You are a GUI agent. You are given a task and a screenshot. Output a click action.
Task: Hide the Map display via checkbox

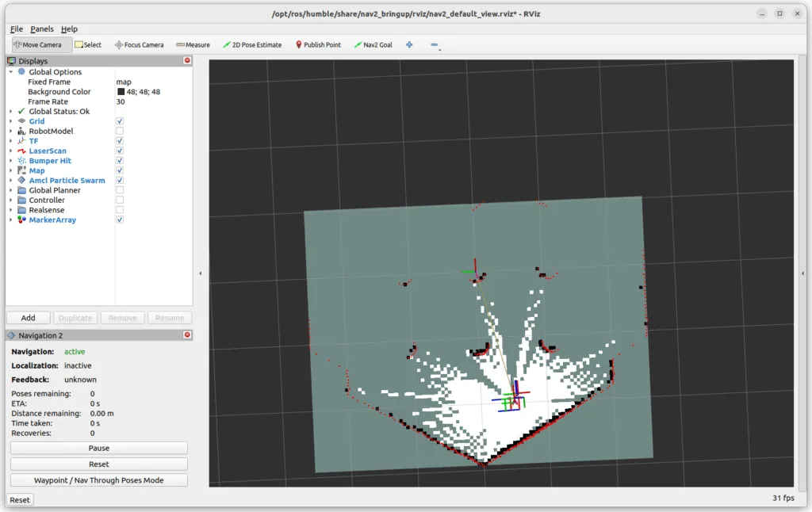coord(120,170)
